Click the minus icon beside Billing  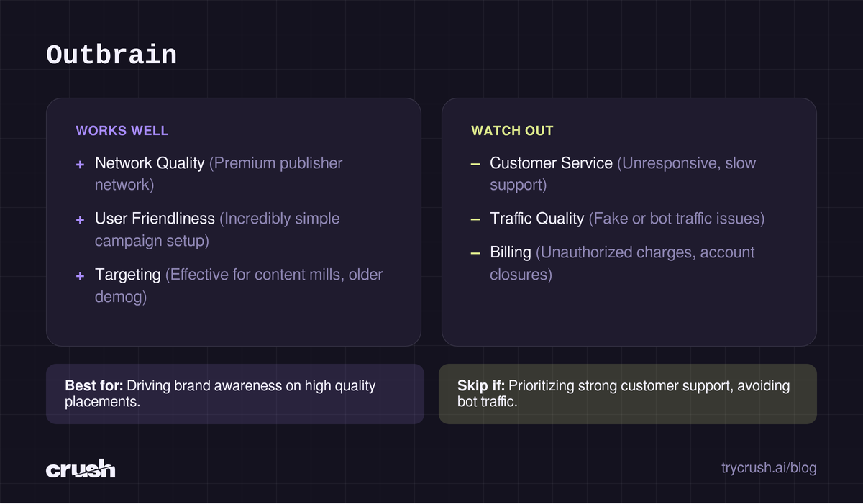pyautogui.click(x=475, y=253)
